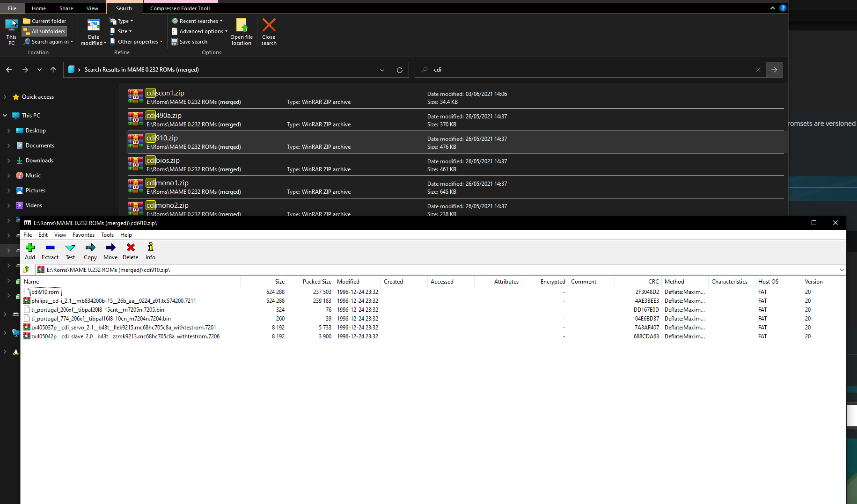Expand the Desktop tree node
The image size is (857, 504).
click(8, 131)
